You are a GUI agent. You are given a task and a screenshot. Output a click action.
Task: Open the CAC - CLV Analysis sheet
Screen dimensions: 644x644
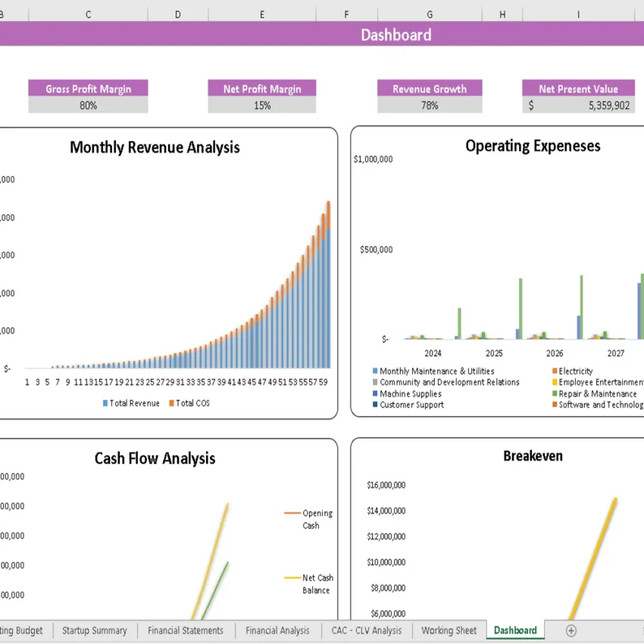pyautogui.click(x=367, y=630)
